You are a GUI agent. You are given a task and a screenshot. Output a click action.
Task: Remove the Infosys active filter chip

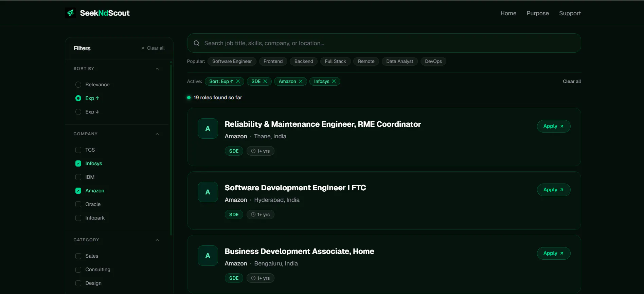pyautogui.click(x=334, y=82)
